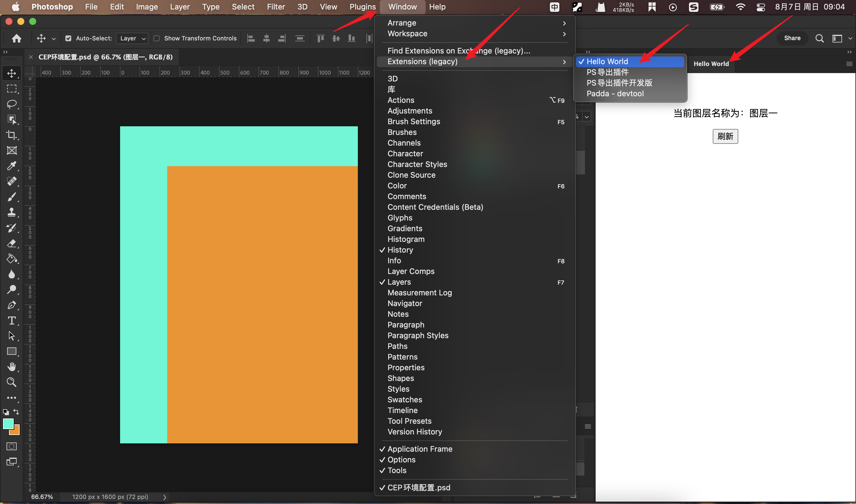Change screen mode icon
Image resolution: width=856 pixels, height=504 pixels.
coord(12,462)
